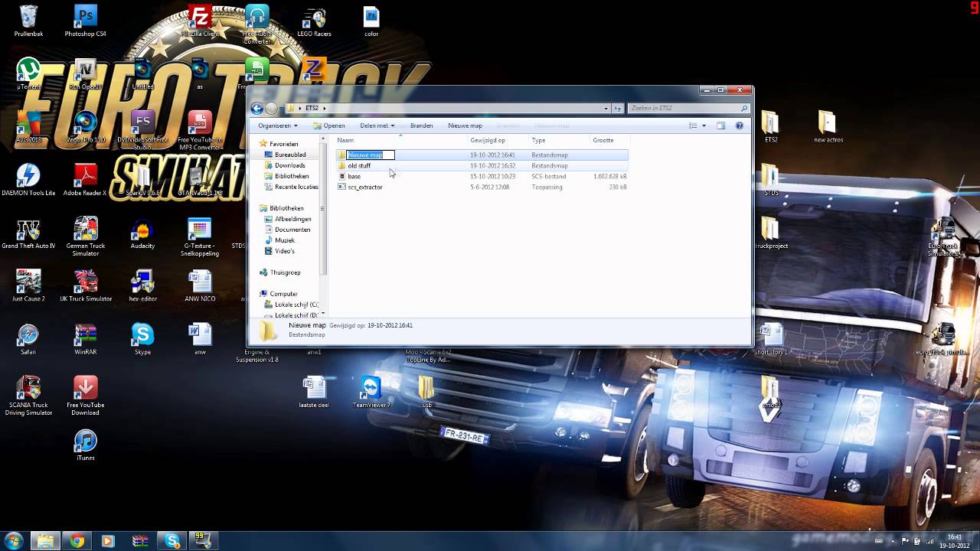Open DVDVideoSoft Free Studio shortcut
The image size is (980, 551).
point(142,129)
